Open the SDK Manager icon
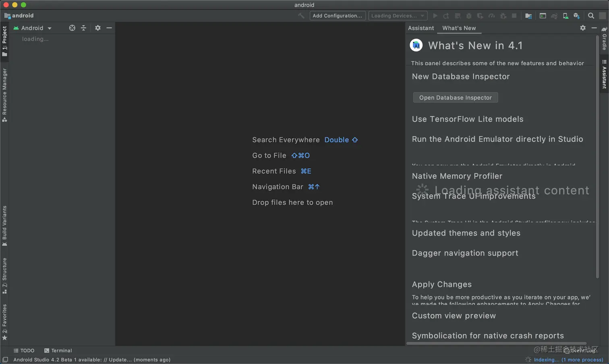This screenshot has height=364, width=609. point(577,16)
